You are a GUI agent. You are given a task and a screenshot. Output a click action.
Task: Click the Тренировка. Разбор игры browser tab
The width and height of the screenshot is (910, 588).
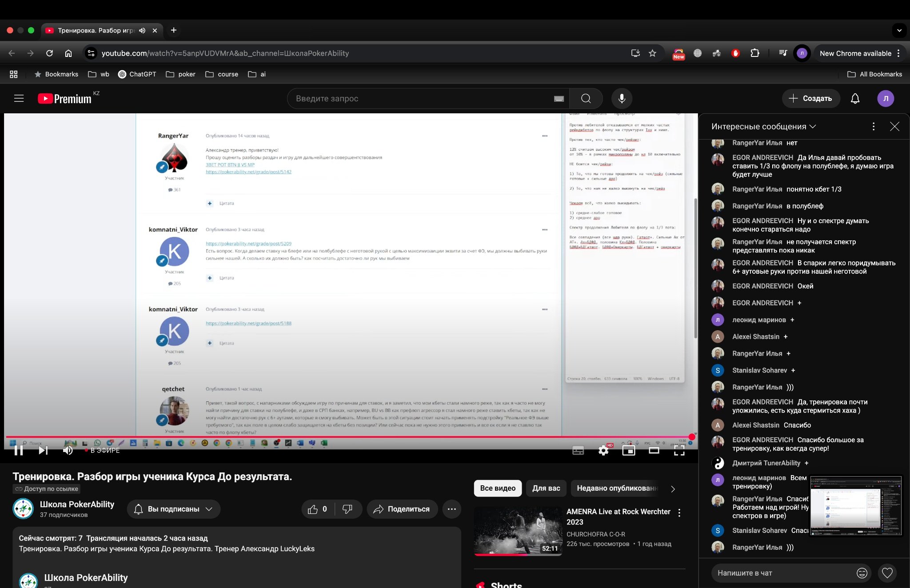(101, 31)
